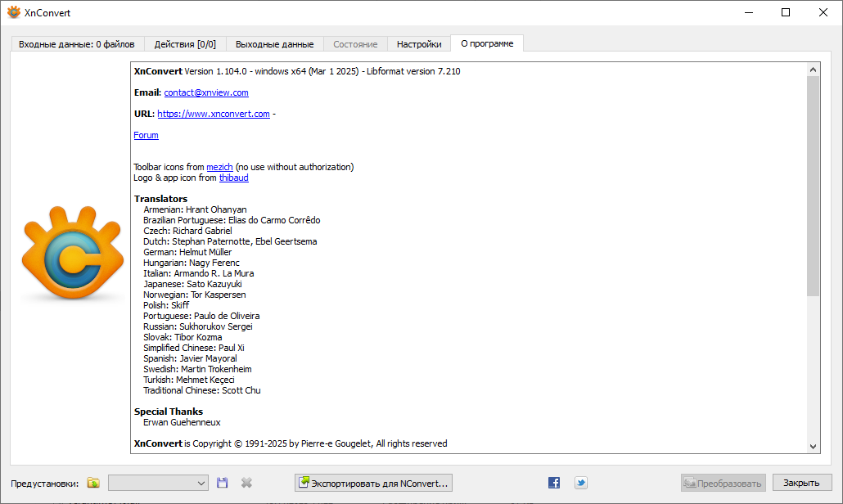Click 'Erwan Guehenneux' name
Image resolution: width=843 pixels, height=504 pixels.
182,422
